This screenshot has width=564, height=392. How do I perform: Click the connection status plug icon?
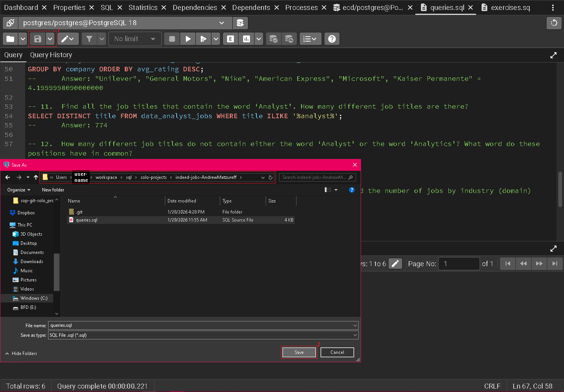pyautogui.click(x=10, y=23)
